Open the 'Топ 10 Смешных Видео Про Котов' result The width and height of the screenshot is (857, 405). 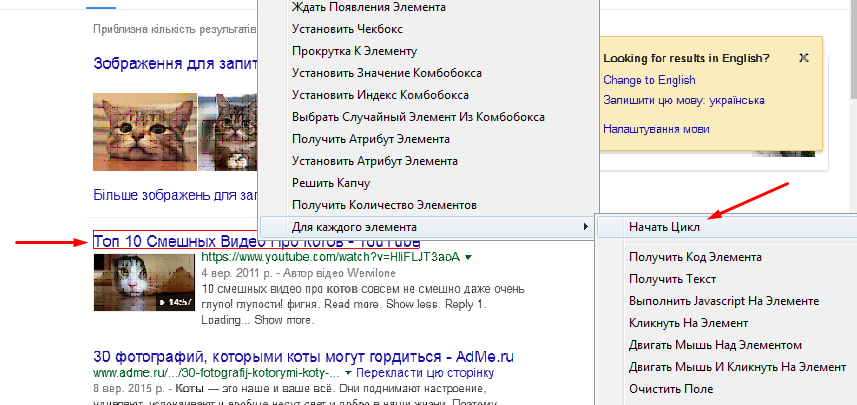point(255,241)
